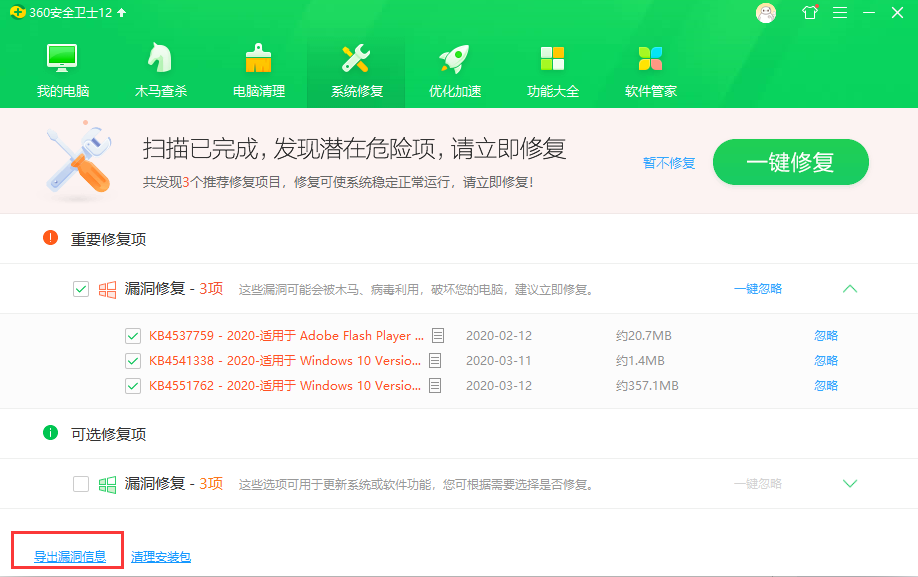The width and height of the screenshot is (918, 577).
Task: Switch to 我的电脑 tab label
Action: 63,91
